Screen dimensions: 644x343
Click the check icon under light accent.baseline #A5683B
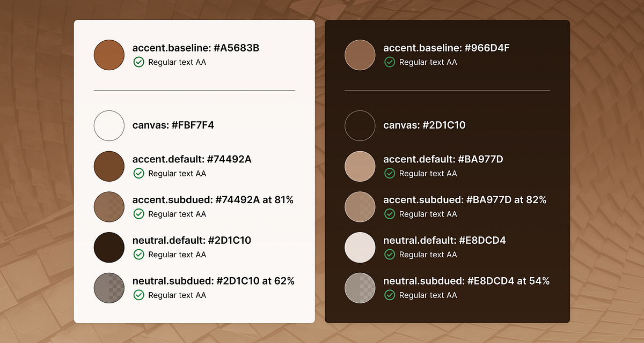(138, 62)
